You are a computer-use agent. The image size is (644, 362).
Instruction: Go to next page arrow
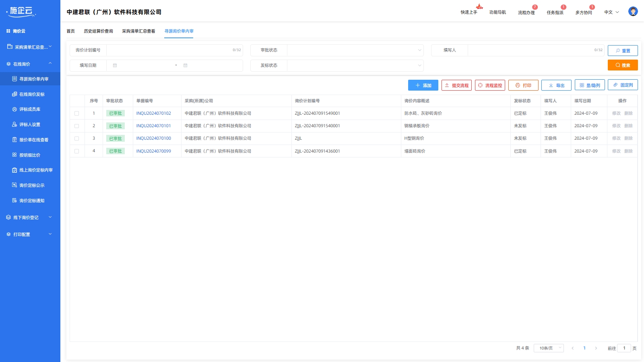(x=596, y=348)
